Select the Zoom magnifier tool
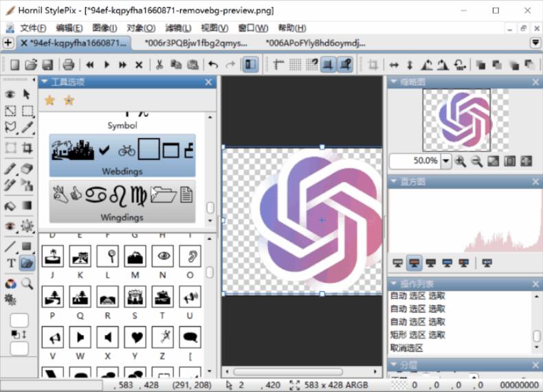This screenshot has width=543, height=392. click(x=27, y=284)
